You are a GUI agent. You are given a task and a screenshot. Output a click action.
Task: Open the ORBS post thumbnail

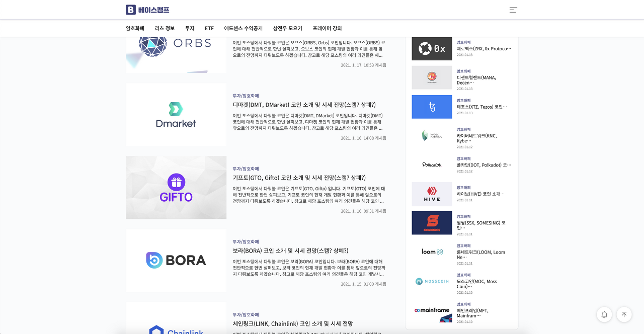click(176, 55)
